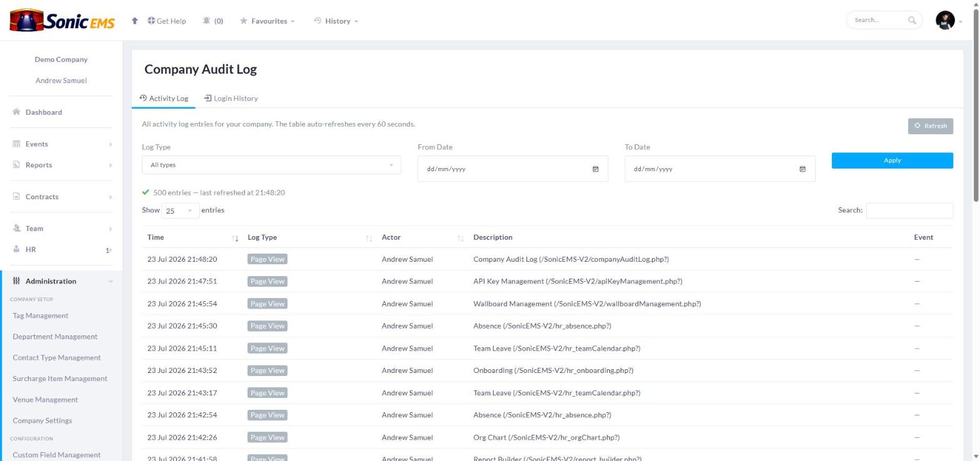Image resolution: width=980 pixels, height=461 pixels.
Task: Sort by the Time column
Action: tap(192, 237)
